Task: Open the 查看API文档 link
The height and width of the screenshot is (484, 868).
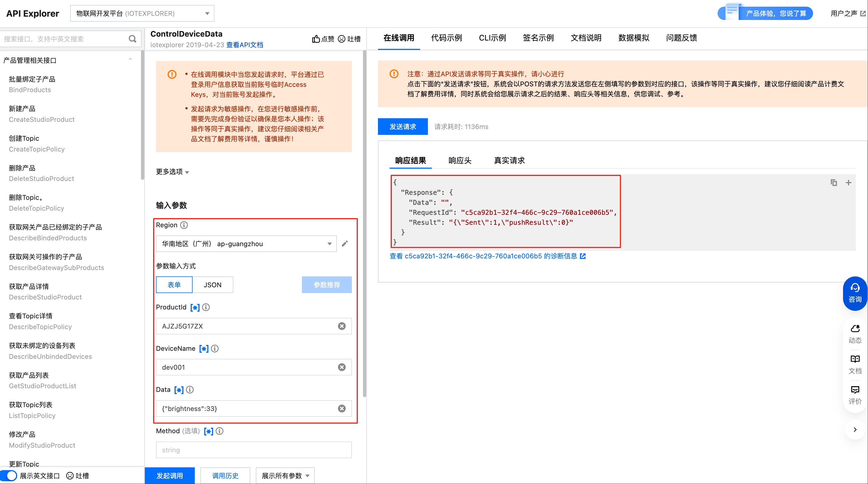Action: point(245,45)
